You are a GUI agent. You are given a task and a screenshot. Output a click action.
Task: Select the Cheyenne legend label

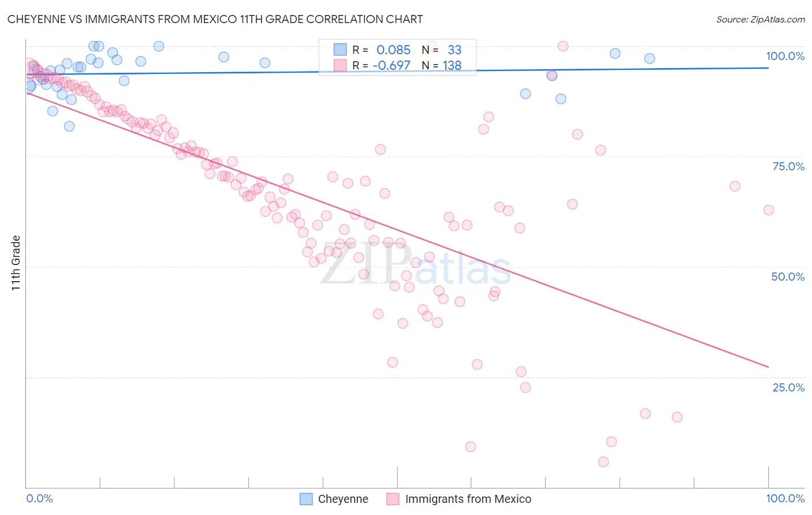(x=343, y=499)
